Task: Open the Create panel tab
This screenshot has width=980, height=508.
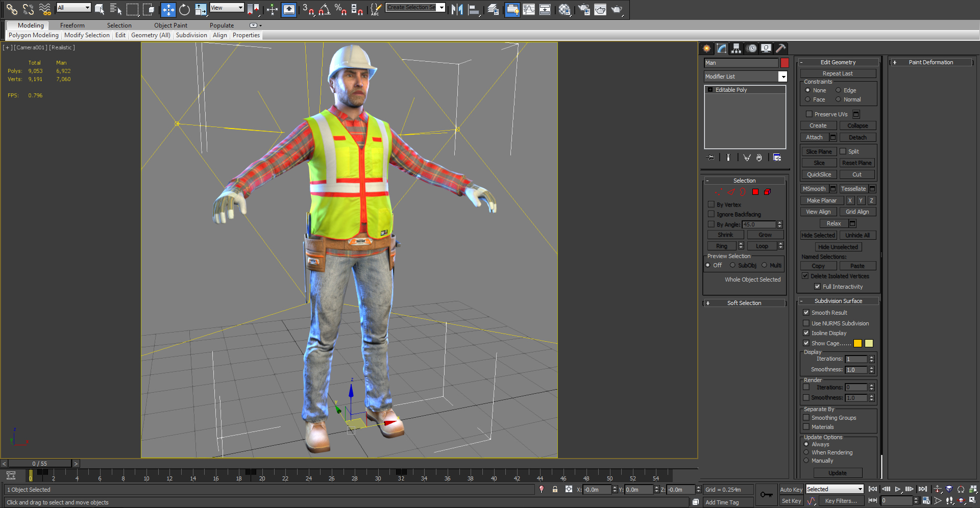Action: pos(707,48)
